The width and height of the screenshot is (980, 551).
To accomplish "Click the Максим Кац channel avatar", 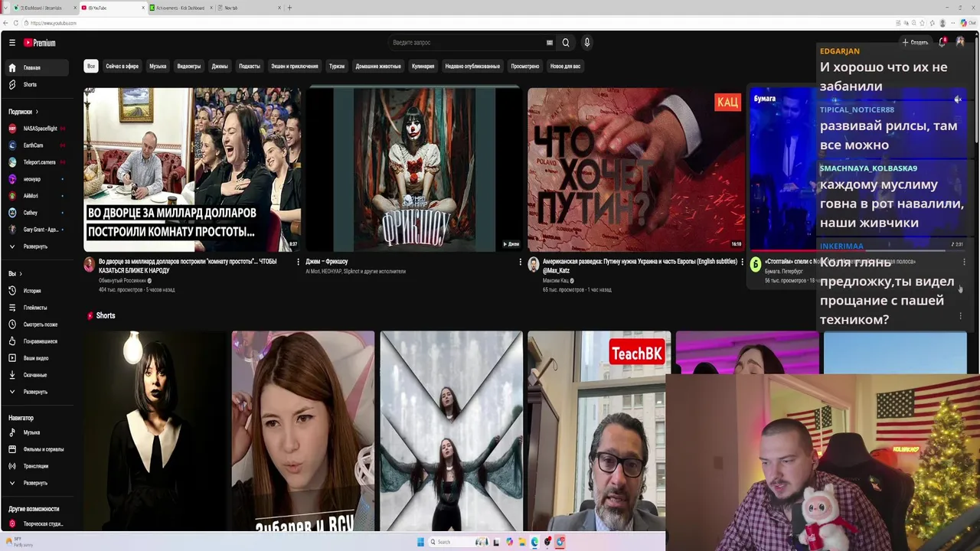I will pos(534,265).
